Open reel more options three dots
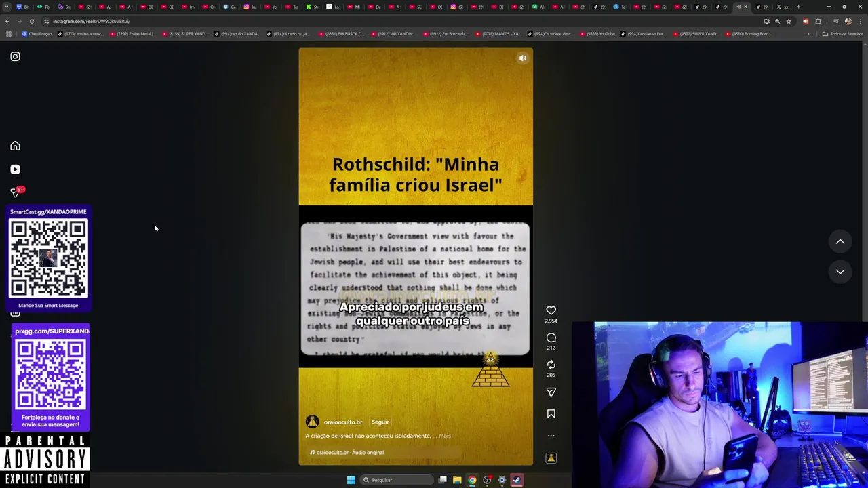The height and width of the screenshot is (488, 868). coord(551,436)
